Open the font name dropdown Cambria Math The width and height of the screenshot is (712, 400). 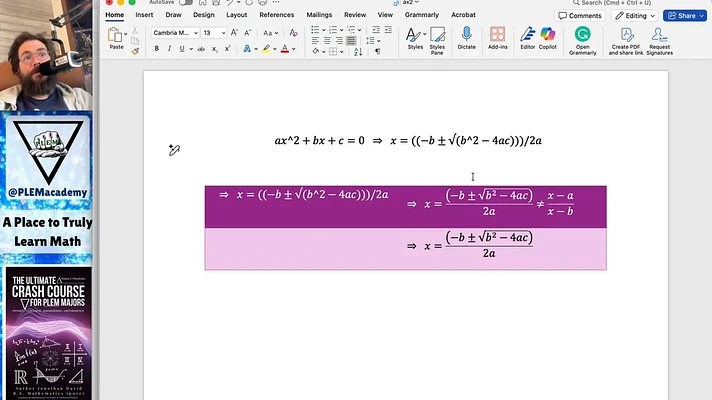(175, 33)
